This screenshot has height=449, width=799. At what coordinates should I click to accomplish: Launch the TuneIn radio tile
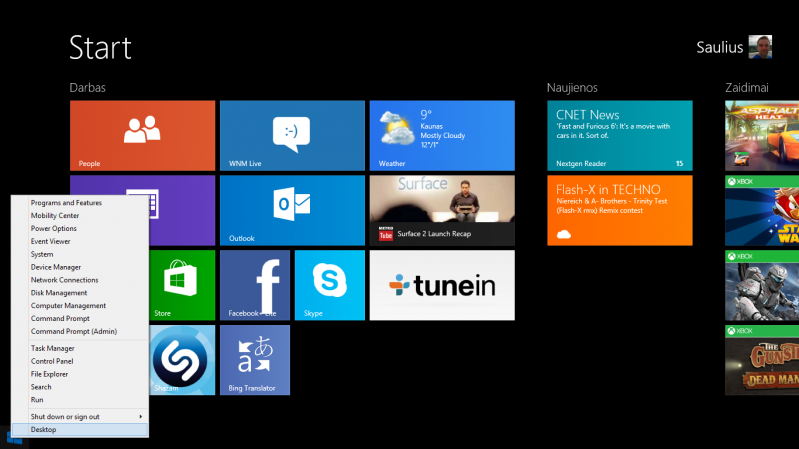441,285
